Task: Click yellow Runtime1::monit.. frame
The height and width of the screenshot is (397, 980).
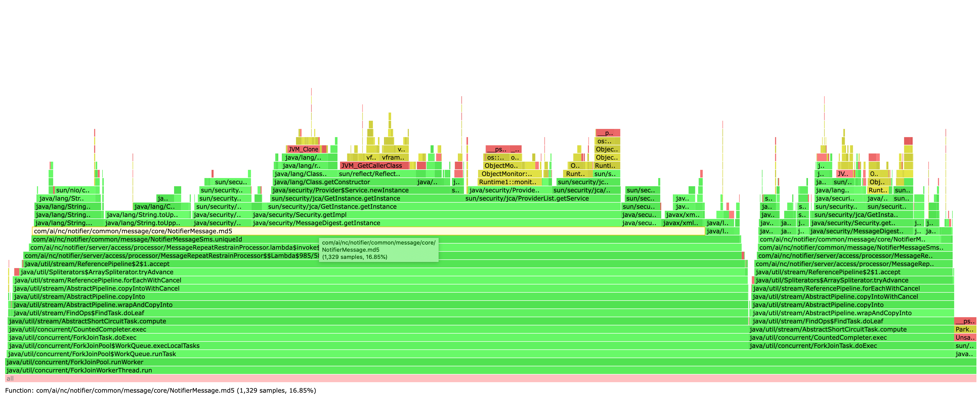Action: coord(510,182)
